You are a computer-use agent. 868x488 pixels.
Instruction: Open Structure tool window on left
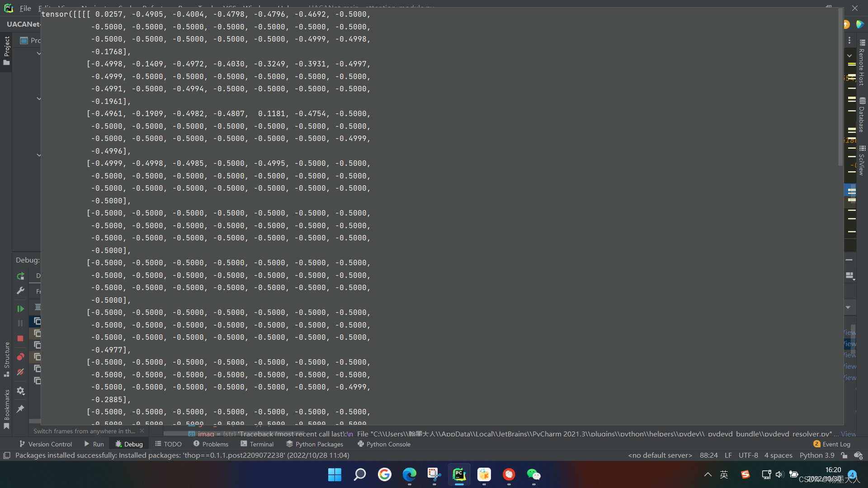coord(6,360)
